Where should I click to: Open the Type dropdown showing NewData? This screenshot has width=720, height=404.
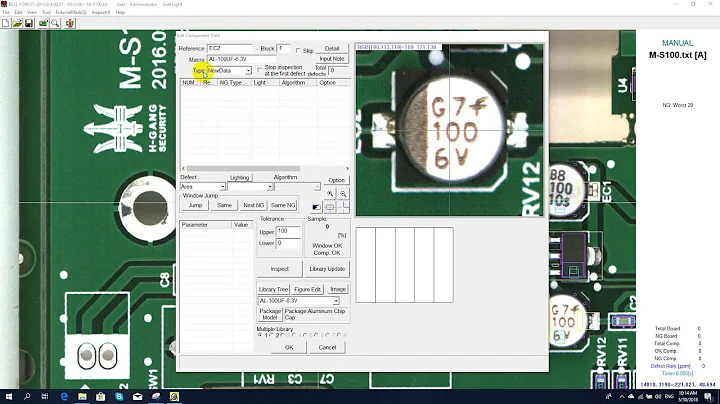click(x=229, y=71)
